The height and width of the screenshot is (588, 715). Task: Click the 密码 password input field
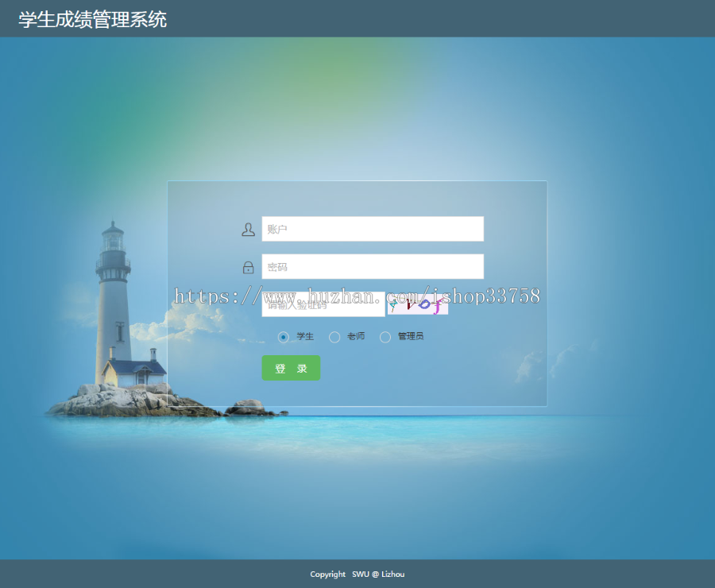point(372,266)
